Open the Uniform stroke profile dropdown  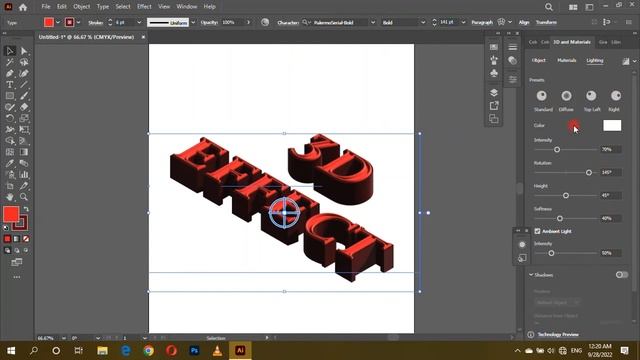tap(193, 22)
